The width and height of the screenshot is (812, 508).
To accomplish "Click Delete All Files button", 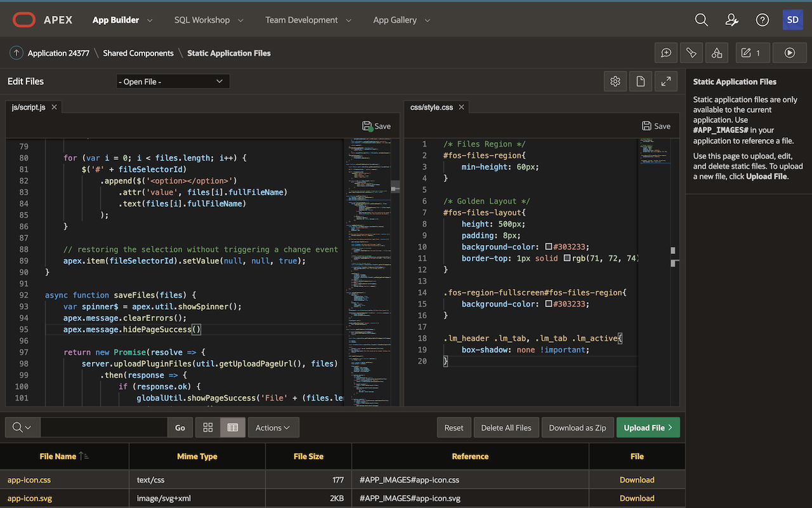I will (x=506, y=427).
